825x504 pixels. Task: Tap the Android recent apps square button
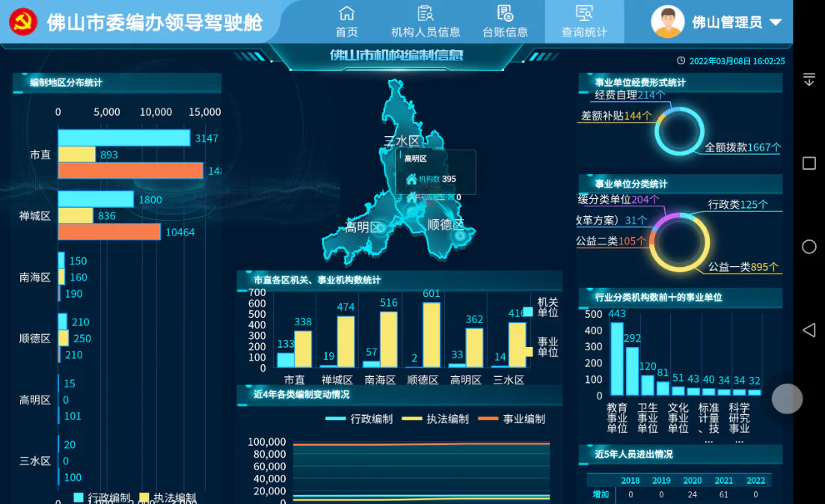(x=809, y=163)
